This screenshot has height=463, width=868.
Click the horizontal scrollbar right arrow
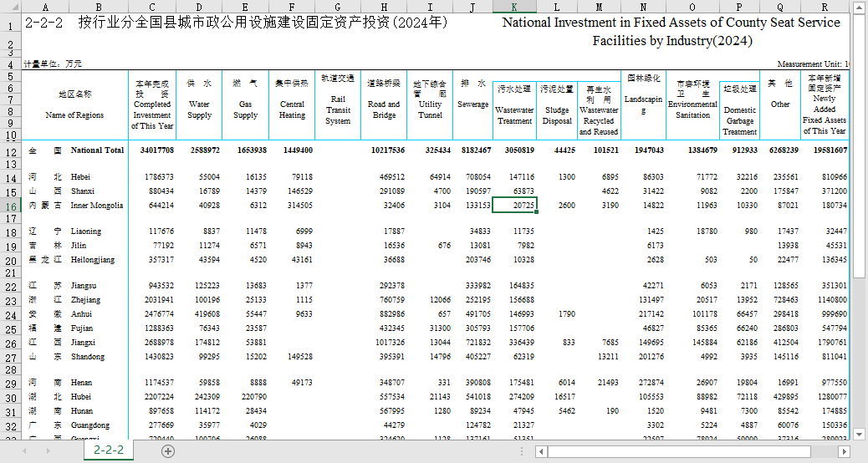pos(844,452)
